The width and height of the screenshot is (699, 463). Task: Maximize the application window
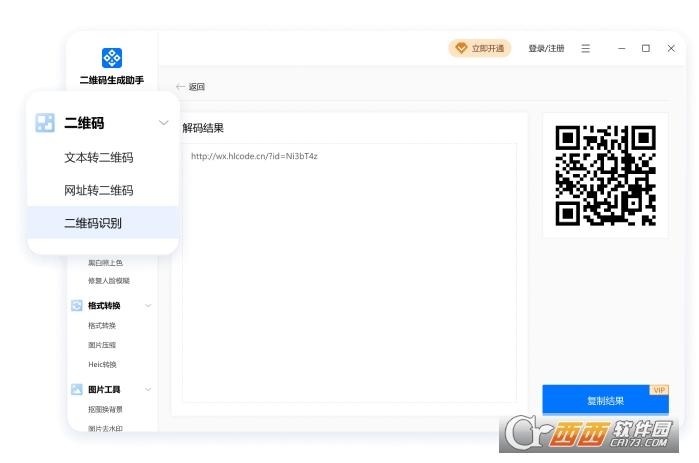(x=646, y=48)
